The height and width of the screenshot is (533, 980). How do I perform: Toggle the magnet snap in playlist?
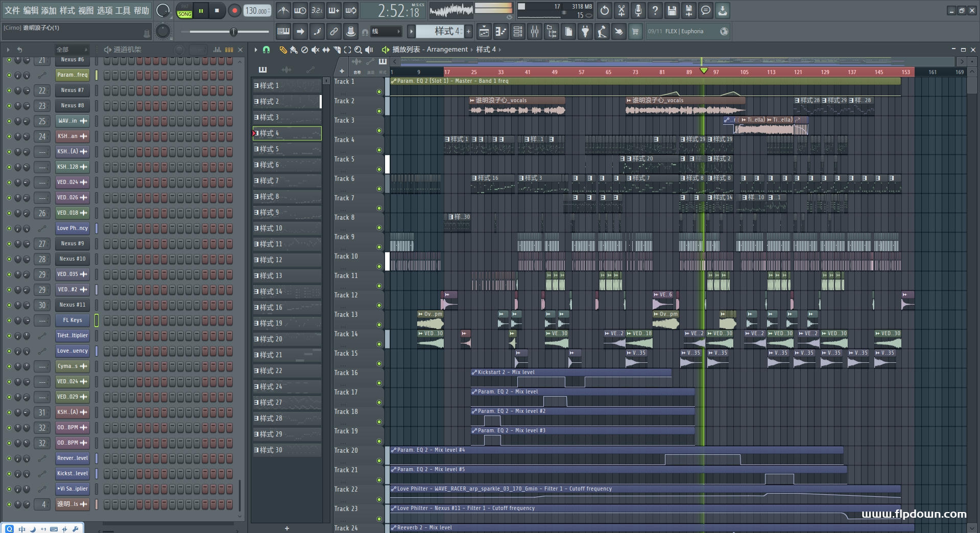266,50
